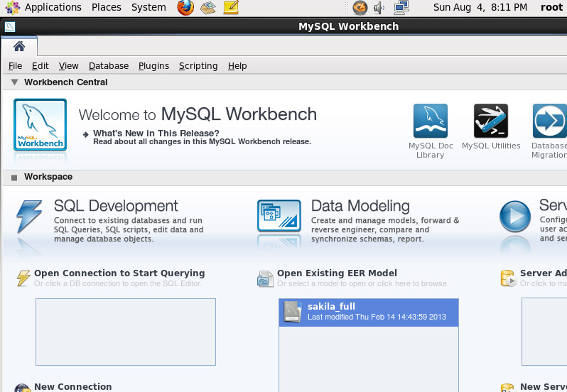The width and height of the screenshot is (567, 392).
Task: Click the New Connection link
Action: (x=73, y=387)
